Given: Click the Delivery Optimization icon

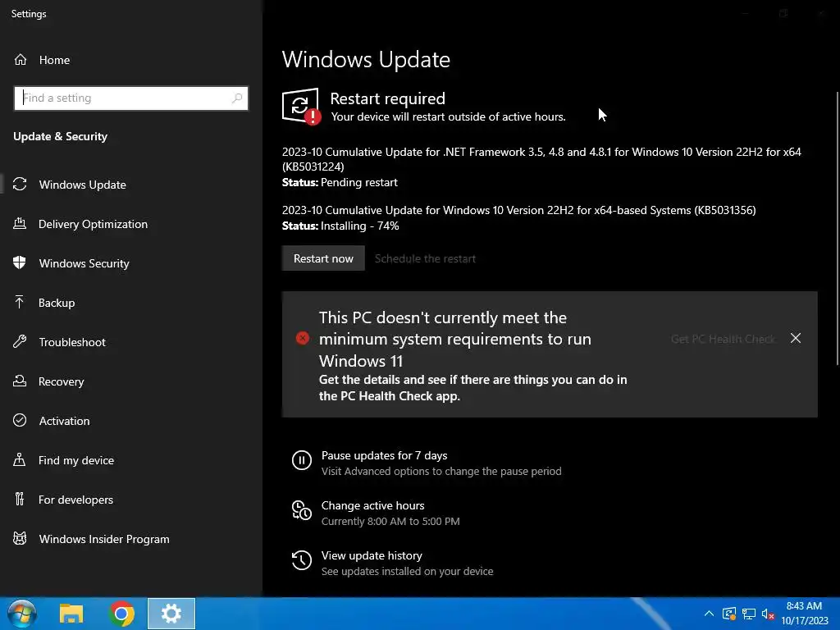Looking at the screenshot, I should point(20,224).
